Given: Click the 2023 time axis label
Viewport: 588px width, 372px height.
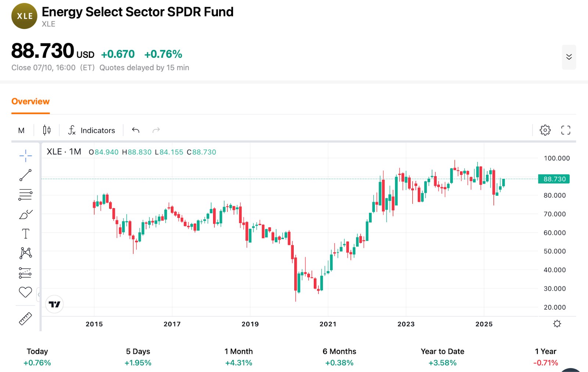Looking at the screenshot, I should [406, 324].
